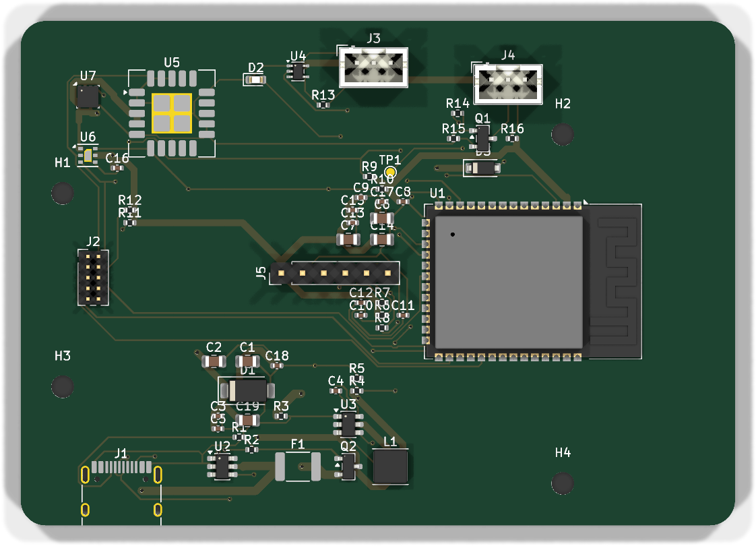Select the white J3 connector housing
756x546 pixels.
click(374, 67)
